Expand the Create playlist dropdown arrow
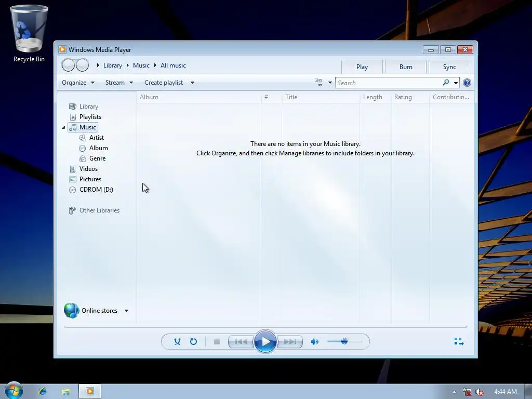Screen dimensions: 532x399 tap(192, 83)
